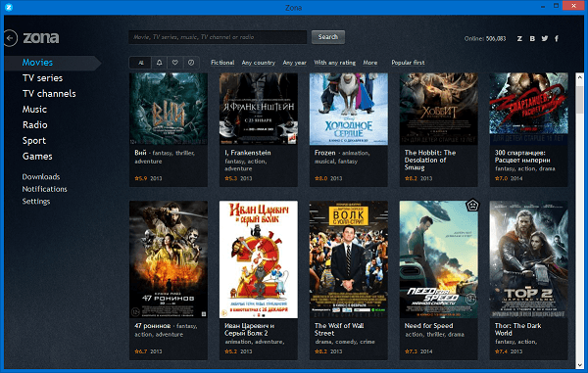Open the TV channels section
The width and height of the screenshot is (588, 373).
tap(49, 94)
